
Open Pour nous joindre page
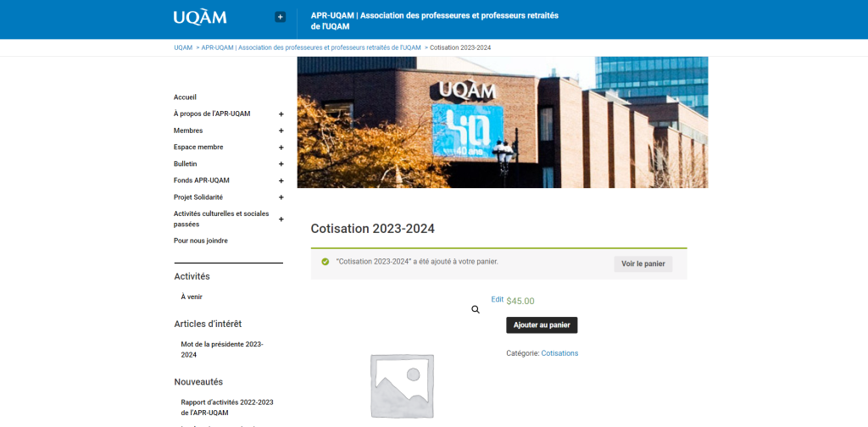[200, 241]
